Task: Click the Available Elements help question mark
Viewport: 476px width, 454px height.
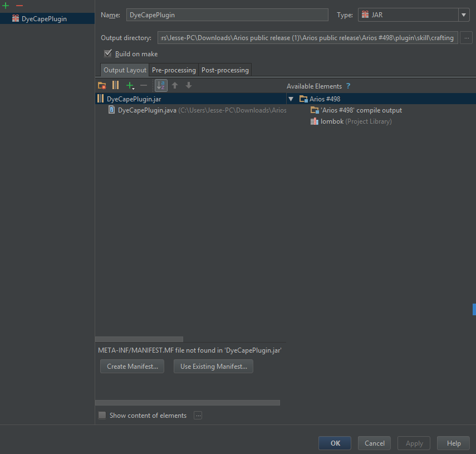Action: [x=348, y=86]
